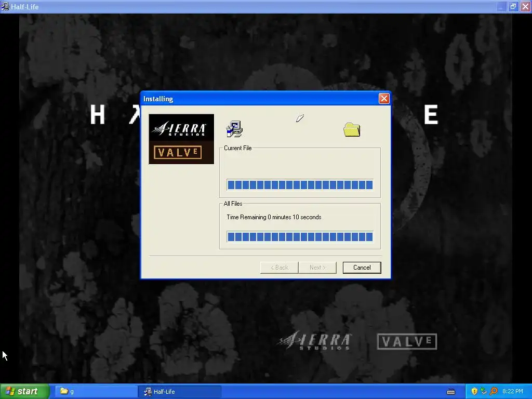Click the disabled Next button

pyautogui.click(x=317, y=268)
